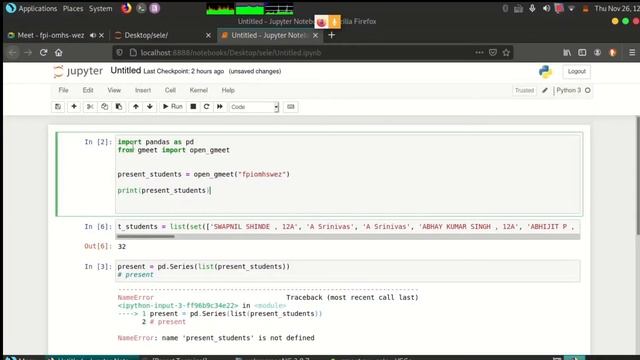Click the NameError traceback heading
The image size is (640, 360).
point(136,298)
